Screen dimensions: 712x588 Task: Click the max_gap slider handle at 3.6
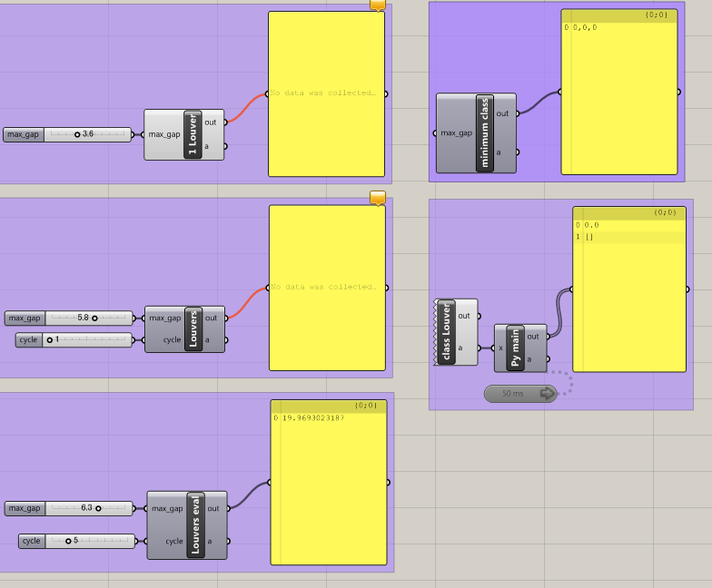click(78, 134)
